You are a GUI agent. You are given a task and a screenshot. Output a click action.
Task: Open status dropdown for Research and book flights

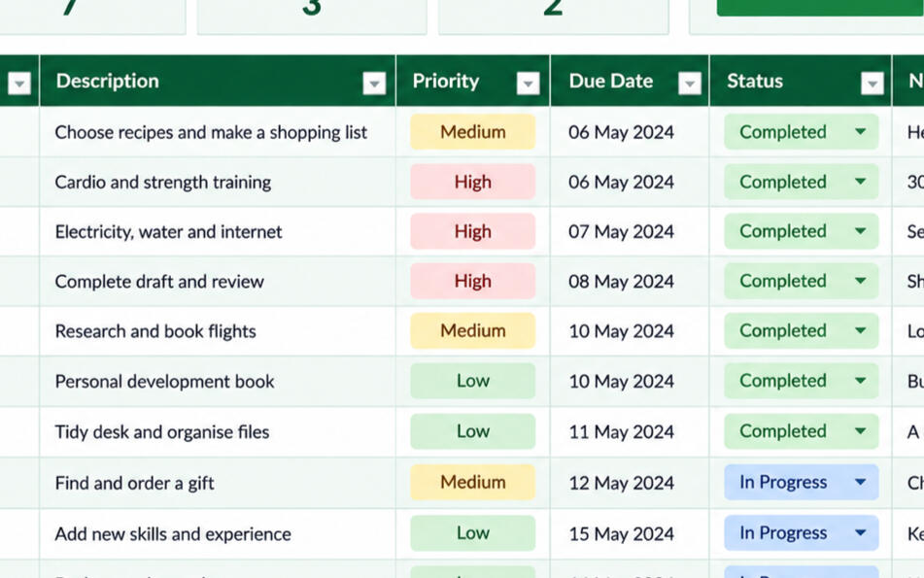pos(860,330)
